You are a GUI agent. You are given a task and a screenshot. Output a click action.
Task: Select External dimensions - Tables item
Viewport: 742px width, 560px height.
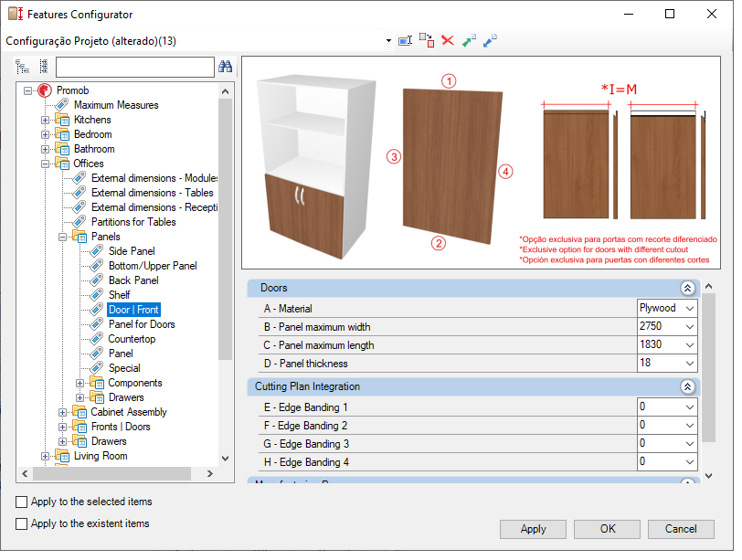152,193
